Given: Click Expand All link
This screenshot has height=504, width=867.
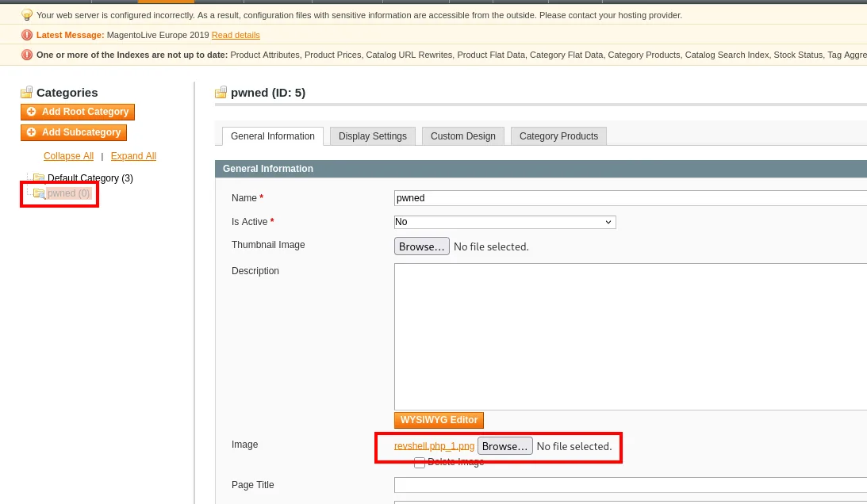Looking at the screenshot, I should coord(133,156).
